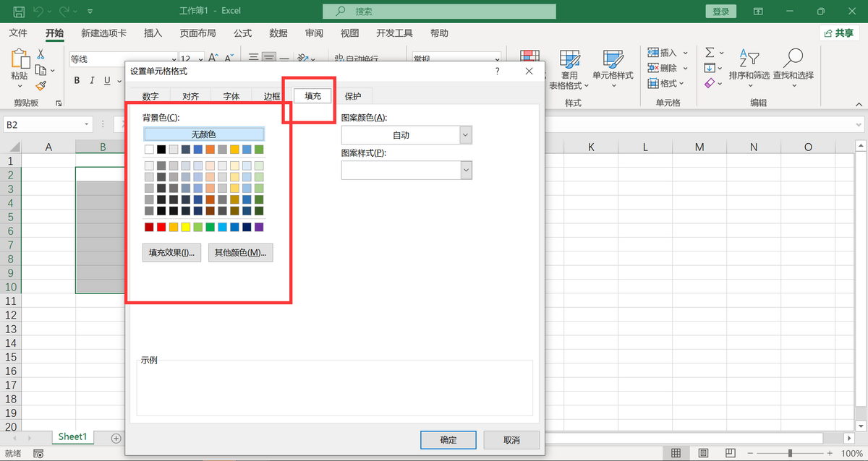Pick the white swatch in theme row
Viewport: 868px width, 461px height.
tap(149, 150)
